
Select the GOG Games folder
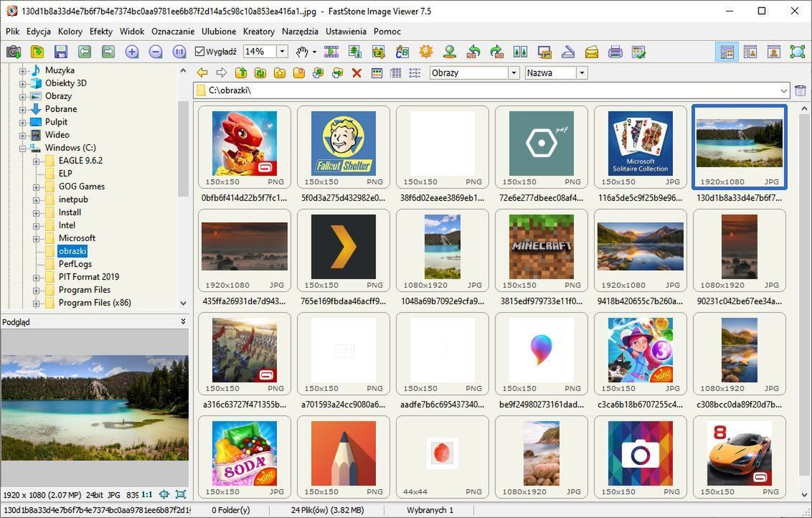click(81, 187)
